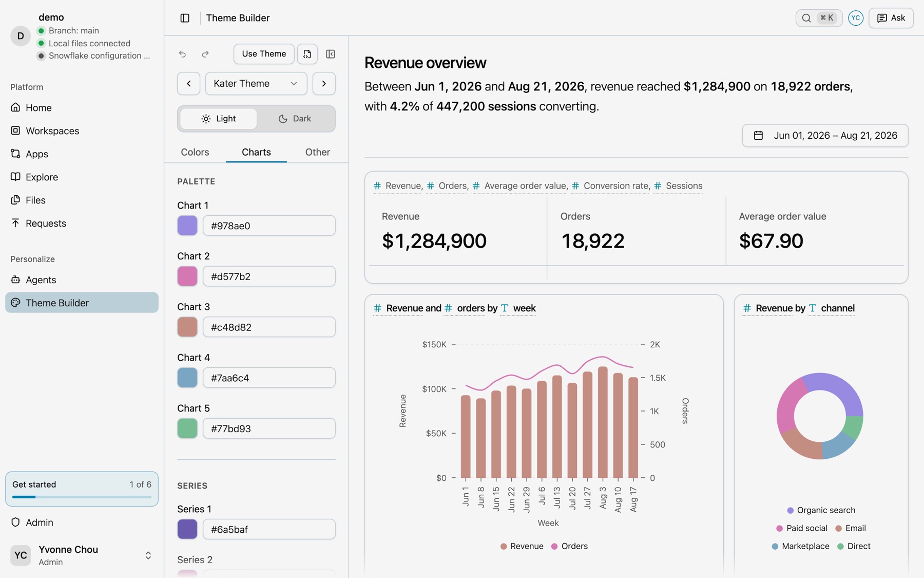Open Workspaces in the sidebar

pos(82,131)
